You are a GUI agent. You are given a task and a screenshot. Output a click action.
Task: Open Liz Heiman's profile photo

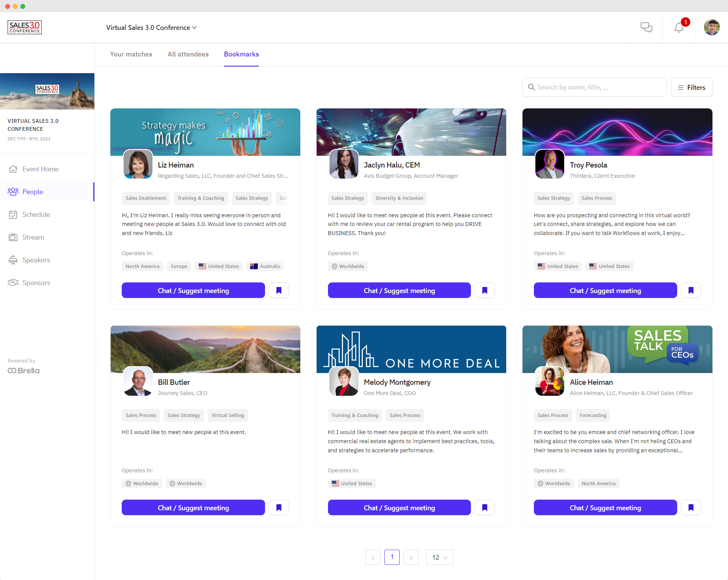(138, 164)
